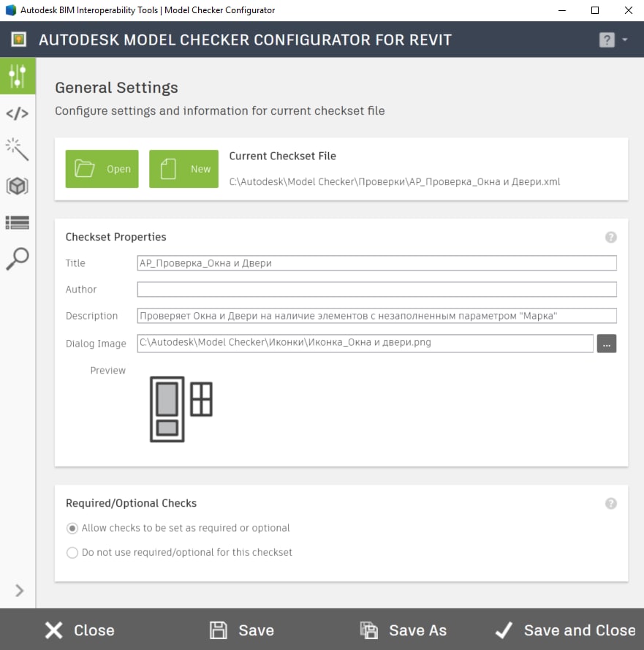The width and height of the screenshot is (644, 650).
Task: Create a New checkset file
Action: 183,169
